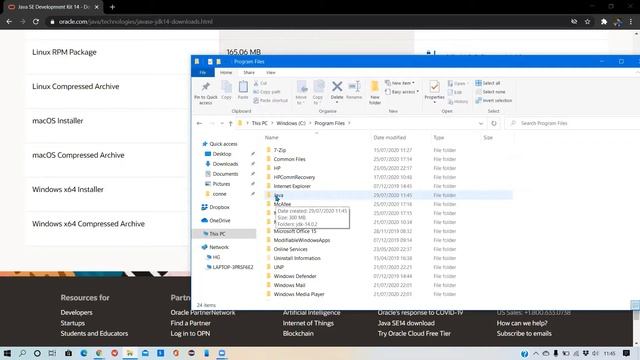Open the Copy to dropdown

(x=318, y=93)
